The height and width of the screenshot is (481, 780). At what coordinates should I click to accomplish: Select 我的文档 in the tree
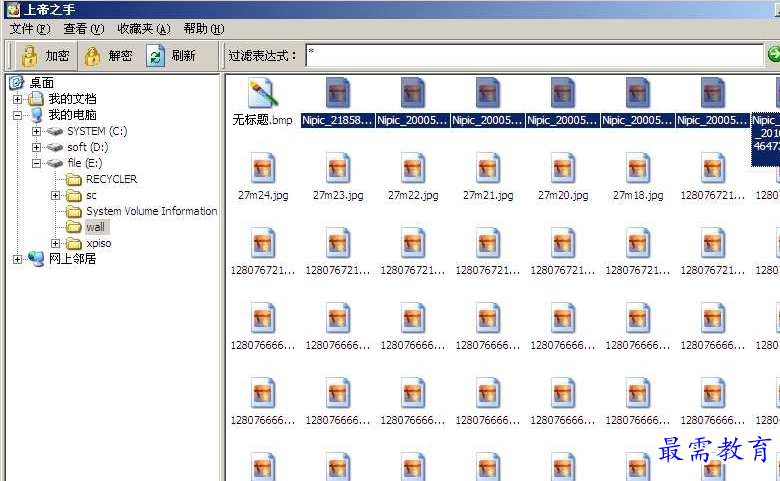[73, 99]
